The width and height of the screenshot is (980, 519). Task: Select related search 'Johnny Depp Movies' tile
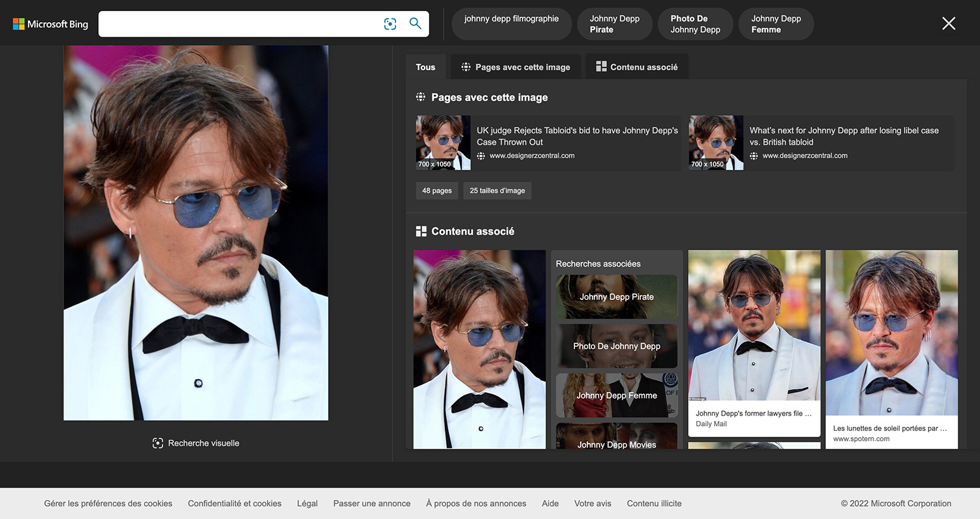(x=617, y=436)
